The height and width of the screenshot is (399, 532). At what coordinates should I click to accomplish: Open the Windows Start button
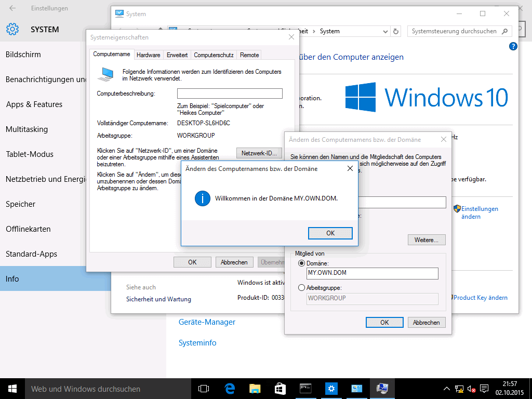click(x=12, y=389)
